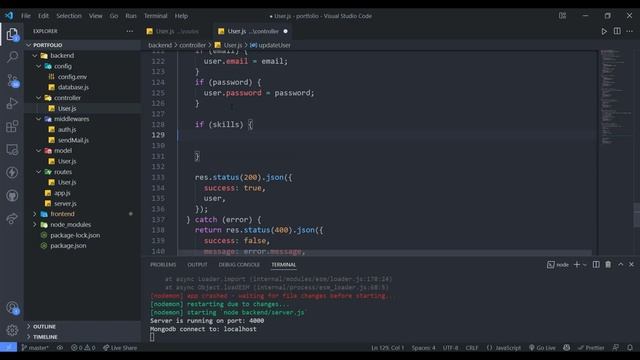Collapse the model folder
The width and height of the screenshot is (640, 360).
pyautogui.click(x=39, y=151)
